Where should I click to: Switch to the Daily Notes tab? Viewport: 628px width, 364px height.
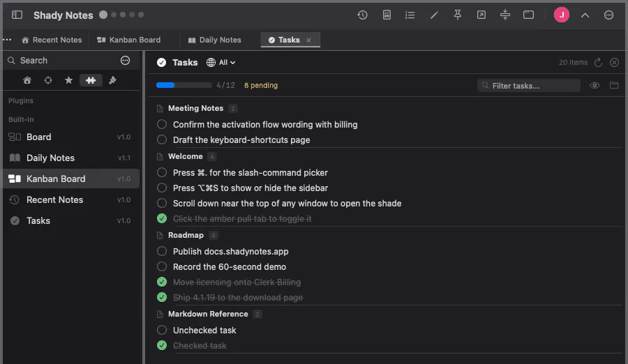[x=215, y=40]
